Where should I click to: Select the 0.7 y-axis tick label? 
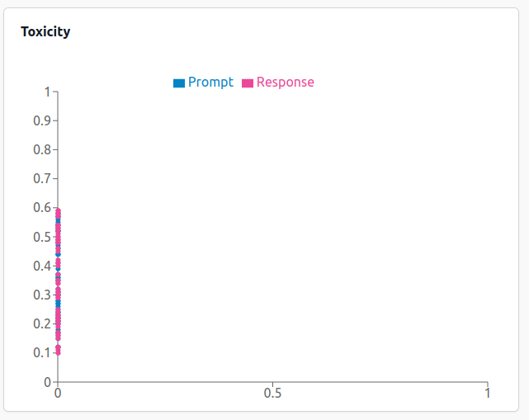[42, 178]
